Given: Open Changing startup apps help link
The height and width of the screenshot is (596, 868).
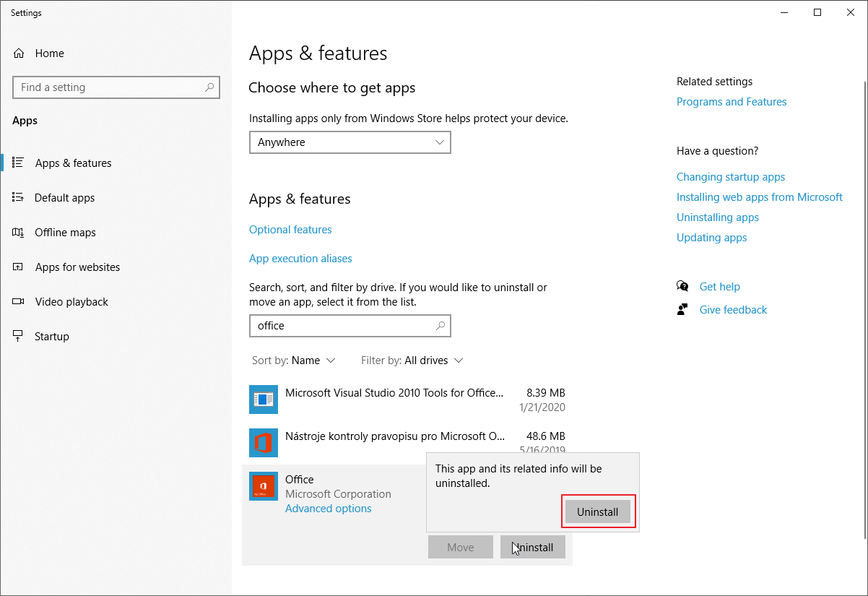Looking at the screenshot, I should click(731, 177).
